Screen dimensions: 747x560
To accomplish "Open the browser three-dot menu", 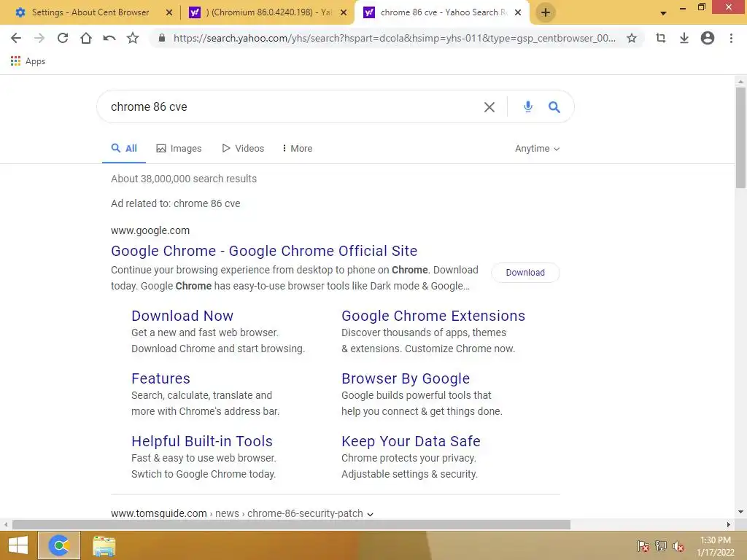I will click(x=731, y=38).
